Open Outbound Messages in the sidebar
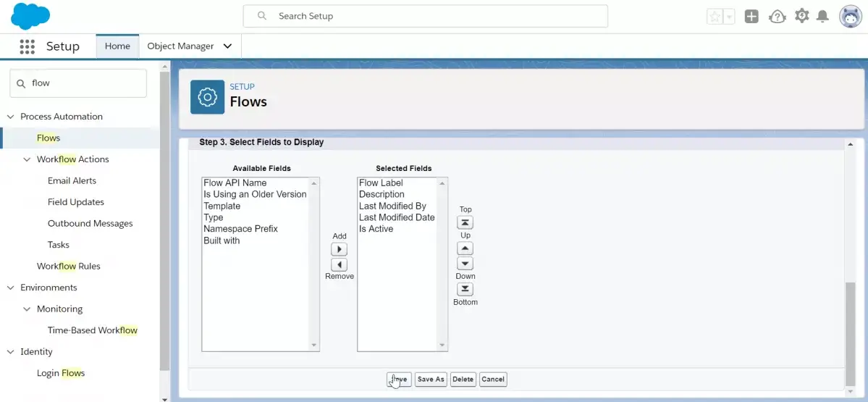Screen dimensions: 868x402 (90, 223)
